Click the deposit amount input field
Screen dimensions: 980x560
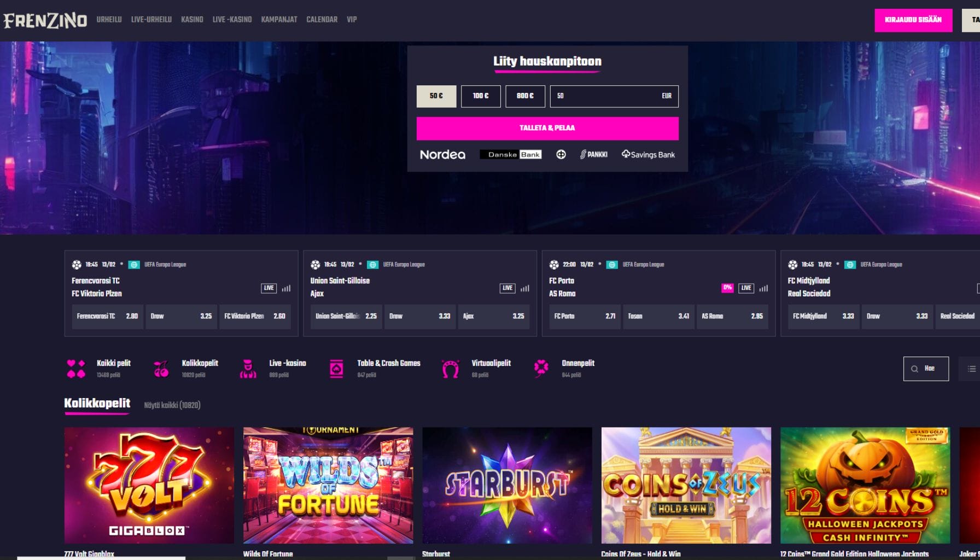click(x=607, y=96)
